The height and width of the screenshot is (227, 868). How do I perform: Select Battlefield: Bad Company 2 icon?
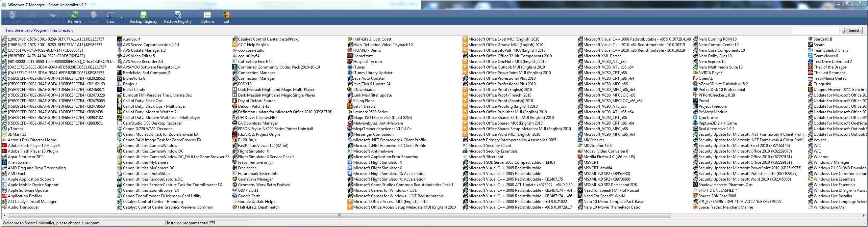pyautogui.click(x=120, y=73)
